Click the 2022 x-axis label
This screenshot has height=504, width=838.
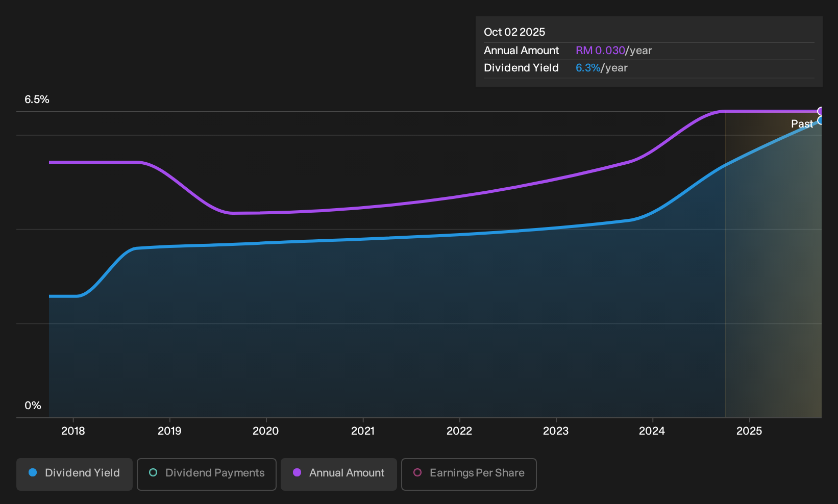459,431
